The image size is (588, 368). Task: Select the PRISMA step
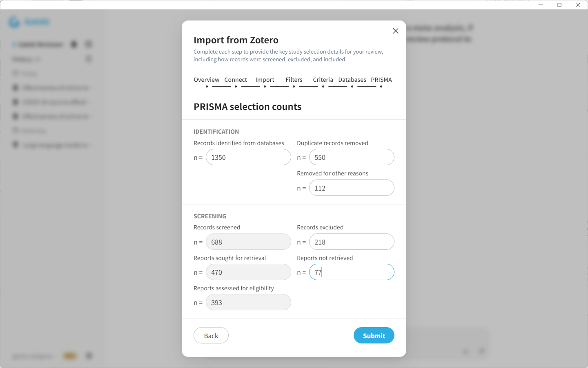tap(381, 80)
